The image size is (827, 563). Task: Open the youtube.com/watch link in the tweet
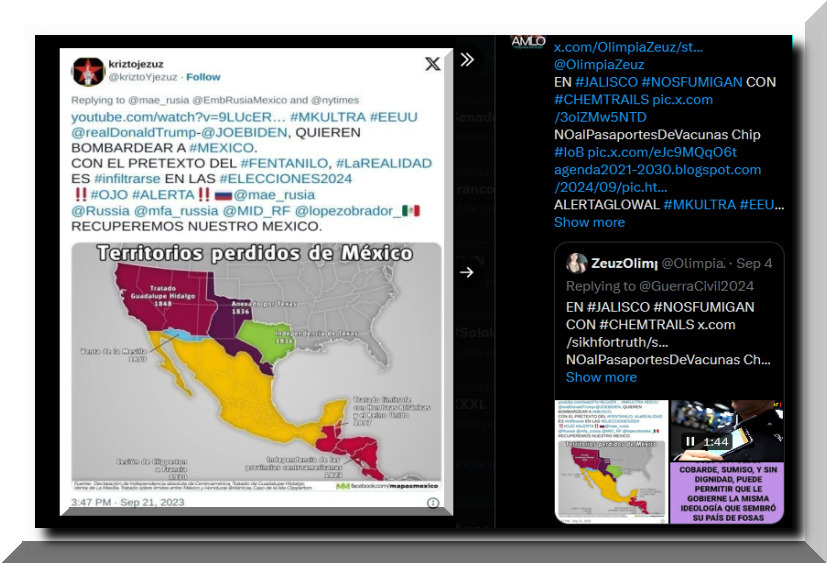pos(178,117)
